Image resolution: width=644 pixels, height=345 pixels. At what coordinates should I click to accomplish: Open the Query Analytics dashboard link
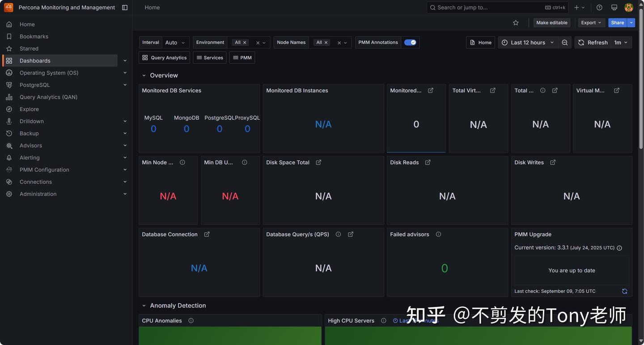click(x=165, y=58)
